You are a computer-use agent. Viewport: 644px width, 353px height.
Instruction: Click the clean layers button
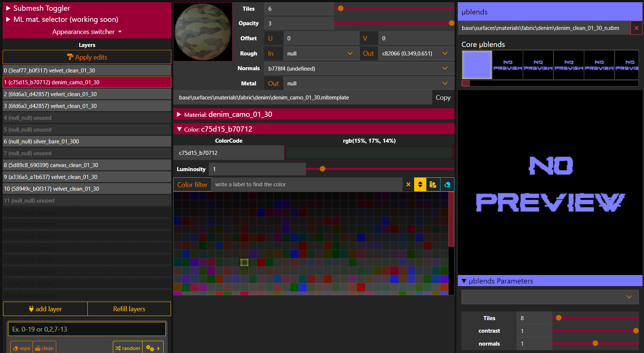44,348
